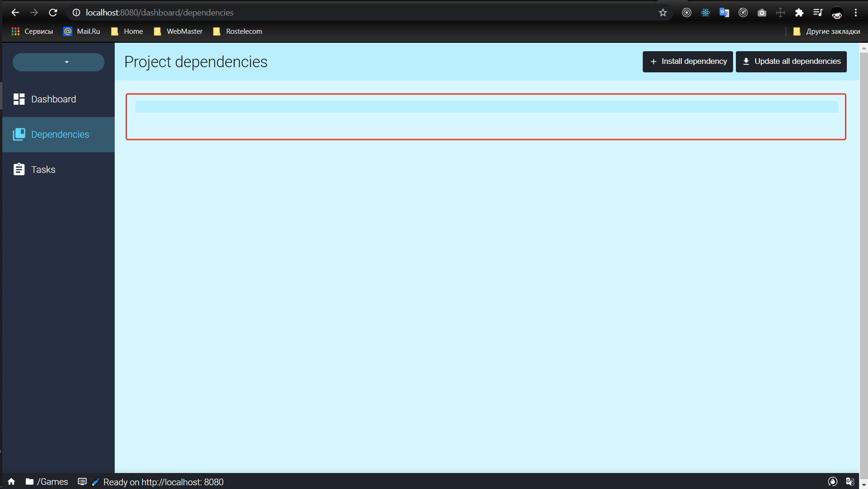
Task: Click the scrollbar down arrow
Action: tap(864, 484)
